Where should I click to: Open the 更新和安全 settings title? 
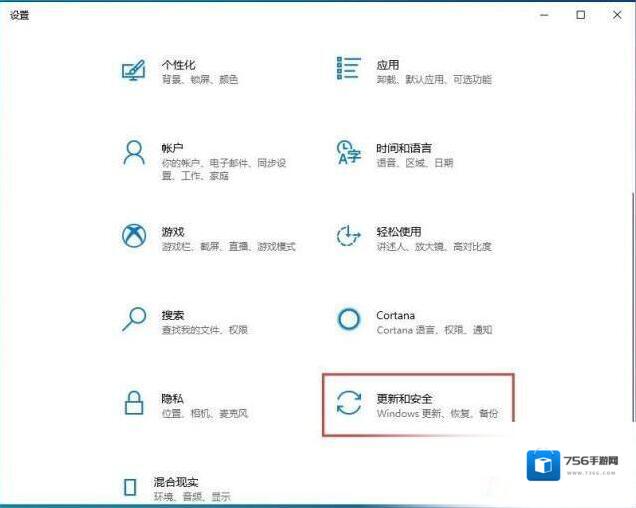[x=404, y=398]
